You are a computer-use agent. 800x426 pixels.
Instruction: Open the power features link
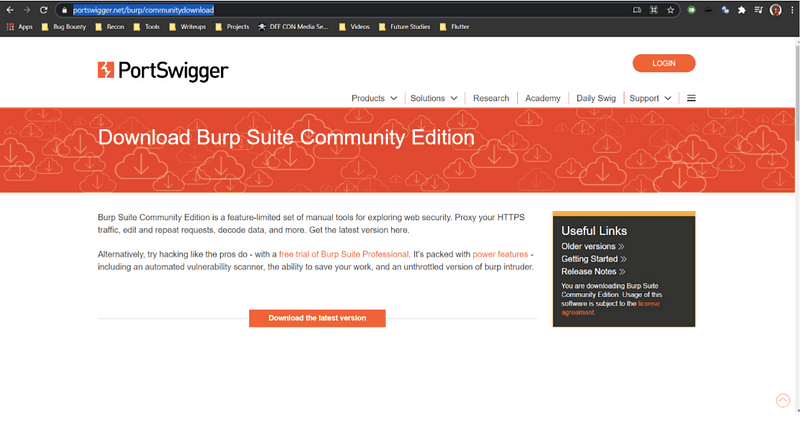[x=500, y=254]
